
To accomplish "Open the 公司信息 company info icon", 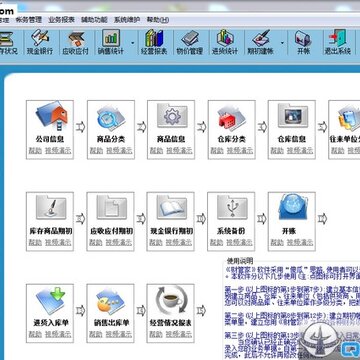I will [51, 116].
